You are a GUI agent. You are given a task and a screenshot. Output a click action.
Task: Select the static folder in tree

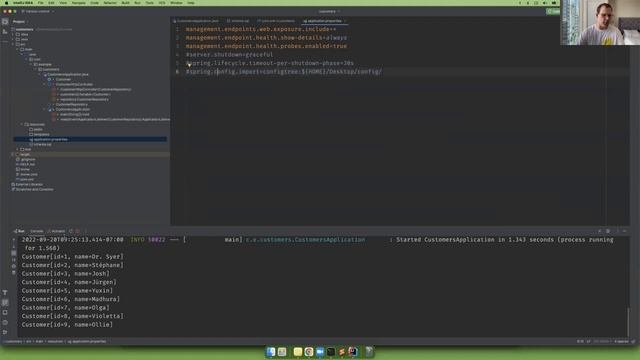click(x=36, y=129)
